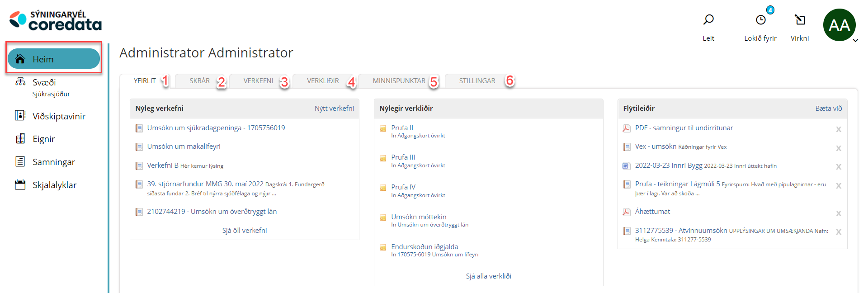Viewport: 868px width, 293px height.
Task: Click Bæta við in Flýtileiðir
Action: [828, 109]
